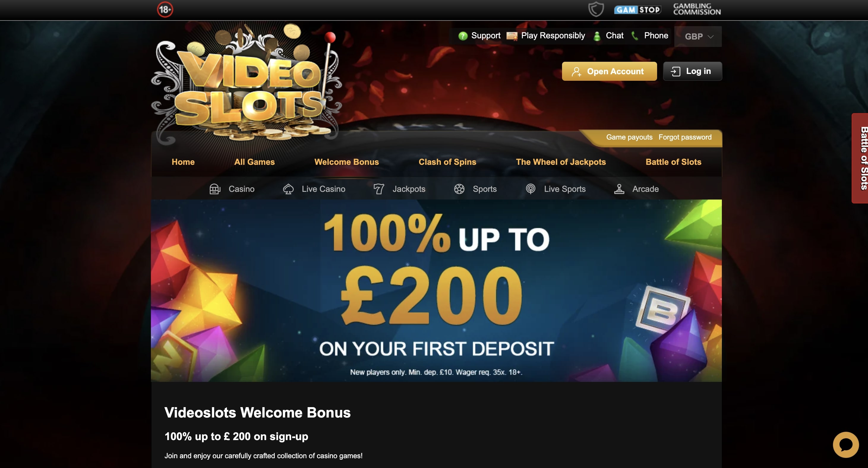The width and height of the screenshot is (868, 468).
Task: Select Clash of Spins menu item
Action: 447,162
